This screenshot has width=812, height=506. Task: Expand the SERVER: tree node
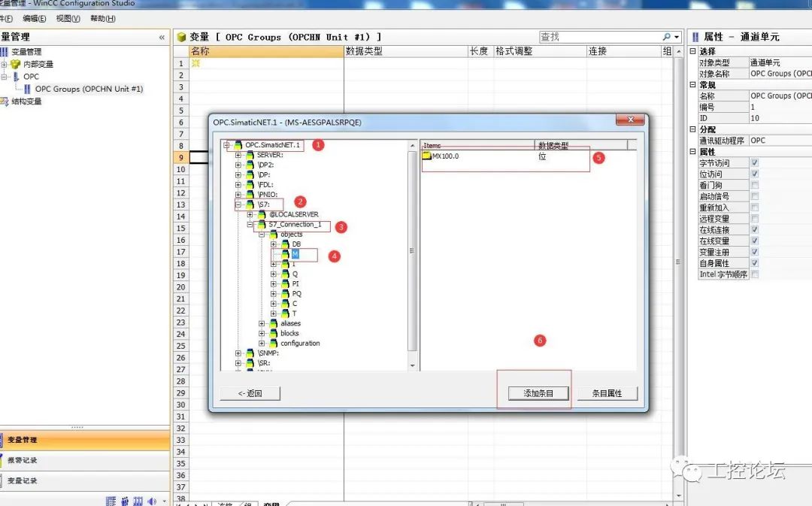pos(238,155)
